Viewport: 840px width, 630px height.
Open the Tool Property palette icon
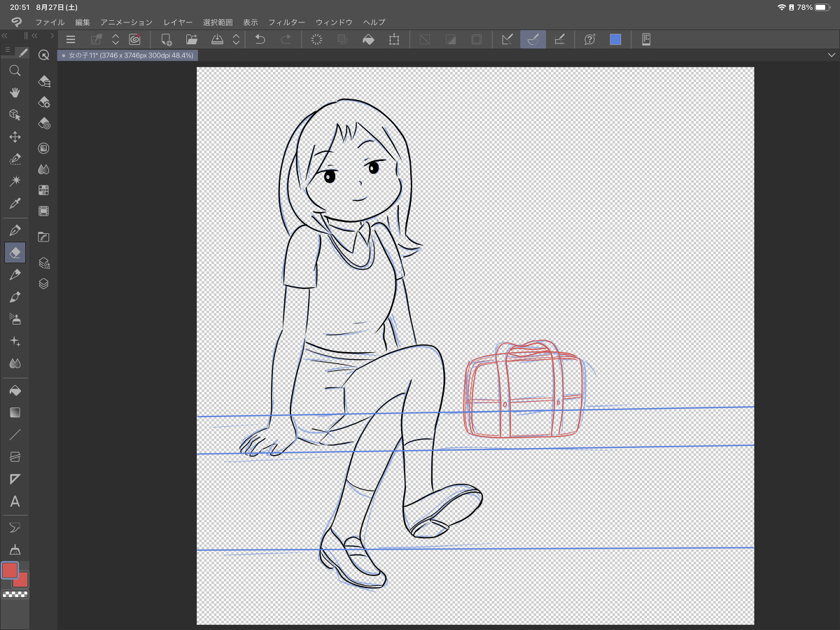pyautogui.click(x=44, y=102)
